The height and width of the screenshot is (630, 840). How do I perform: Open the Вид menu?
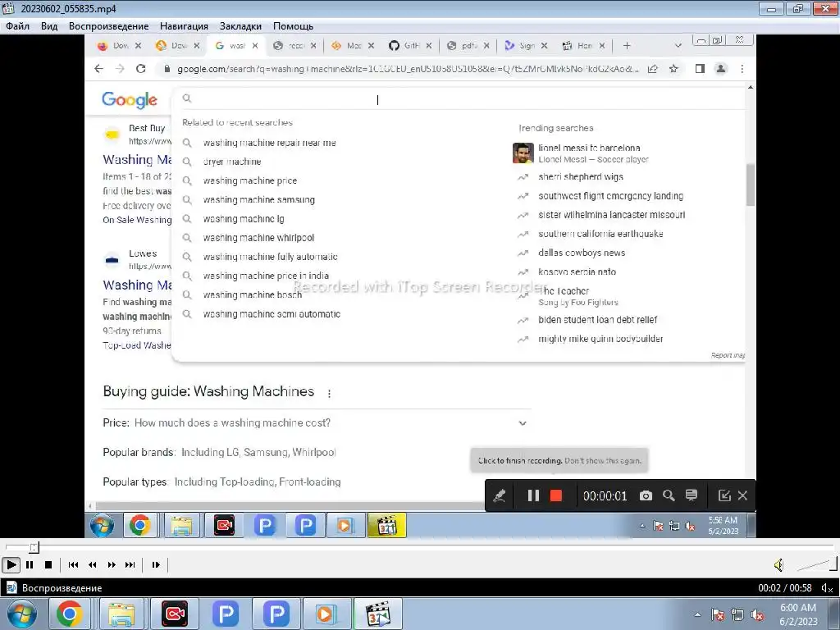[x=48, y=25]
